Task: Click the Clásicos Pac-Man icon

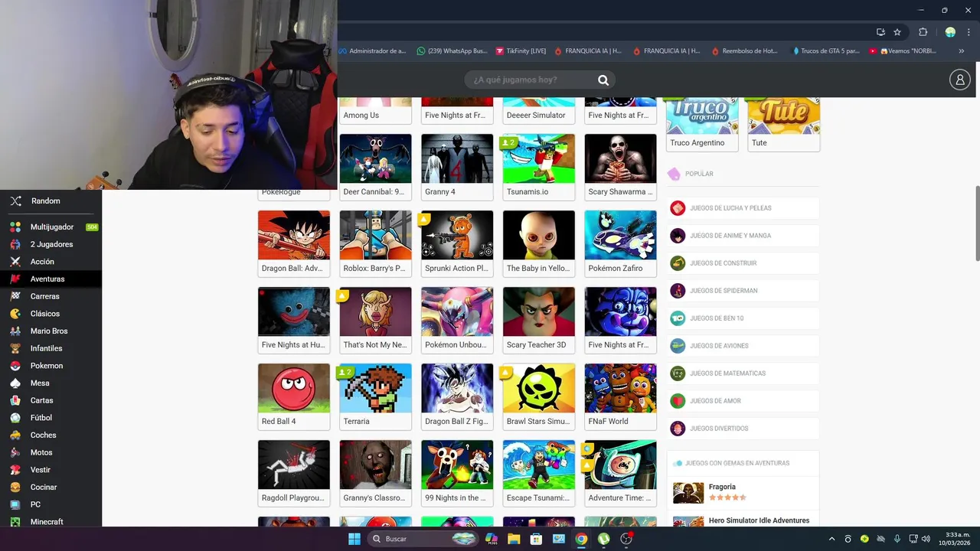Action: click(x=15, y=314)
